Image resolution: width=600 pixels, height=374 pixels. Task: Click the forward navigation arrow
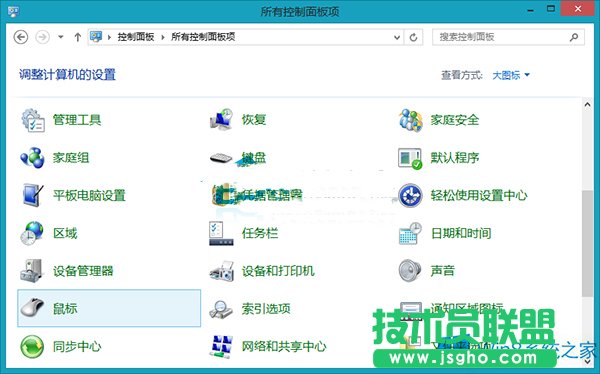click(x=42, y=37)
